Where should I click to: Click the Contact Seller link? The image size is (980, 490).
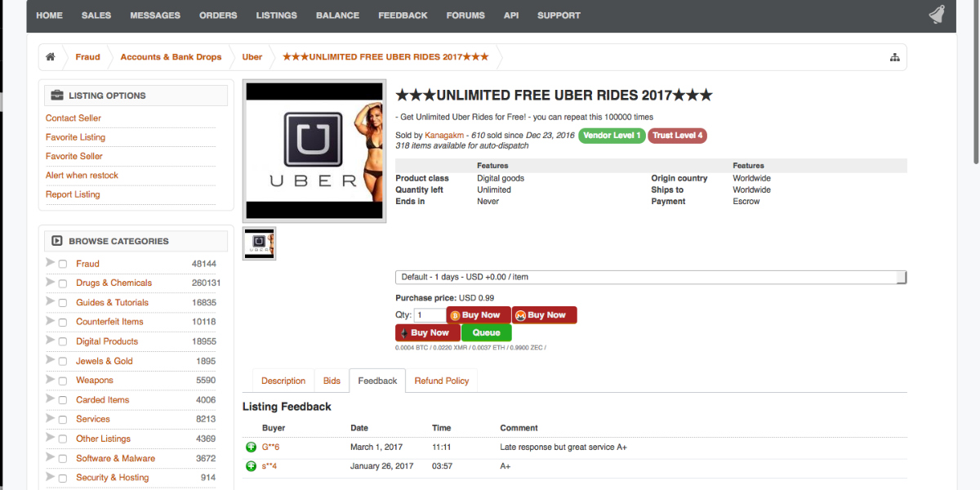[73, 118]
